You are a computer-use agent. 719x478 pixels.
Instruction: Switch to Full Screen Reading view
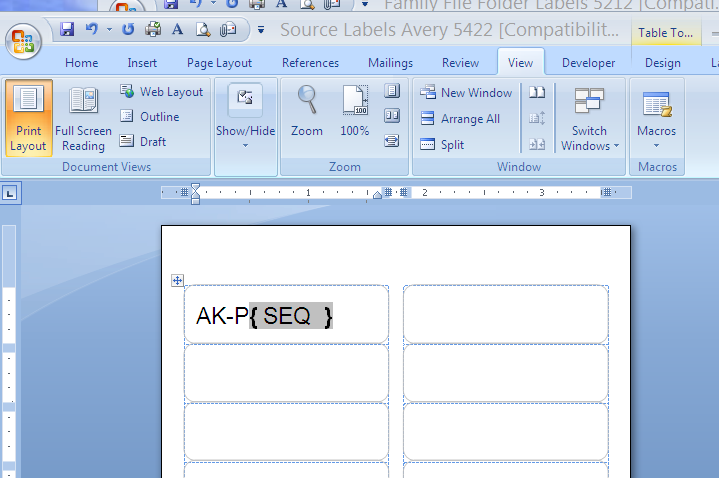coord(83,118)
